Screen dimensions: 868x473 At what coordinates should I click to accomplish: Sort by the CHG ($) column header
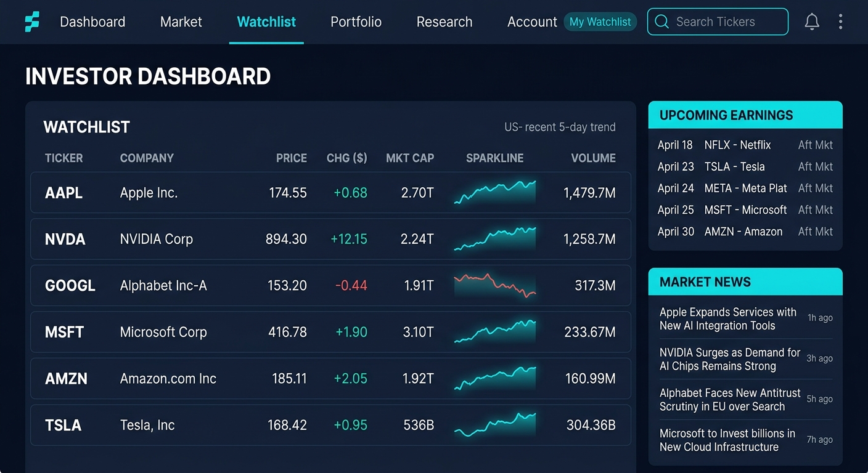point(346,158)
